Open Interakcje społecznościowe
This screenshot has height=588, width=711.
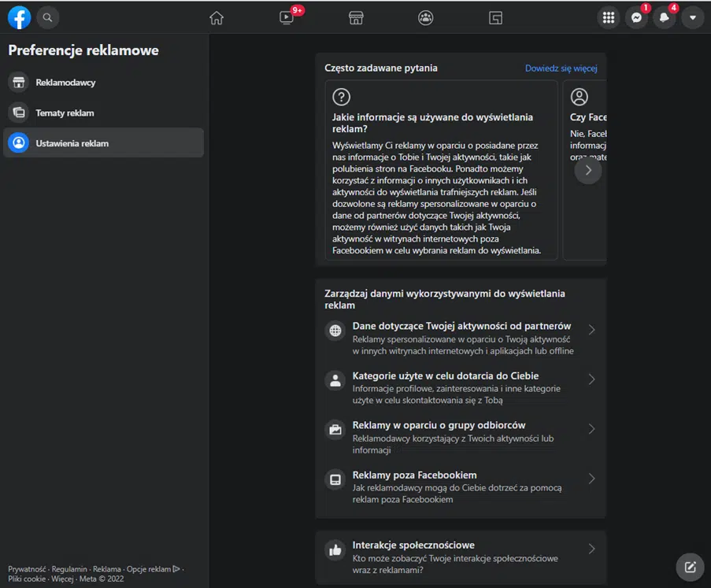(x=461, y=557)
